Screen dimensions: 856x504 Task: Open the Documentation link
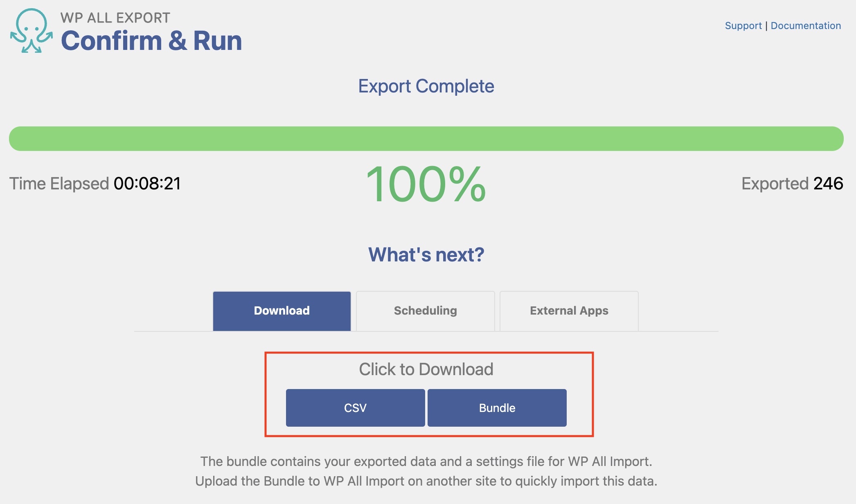pos(806,26)
